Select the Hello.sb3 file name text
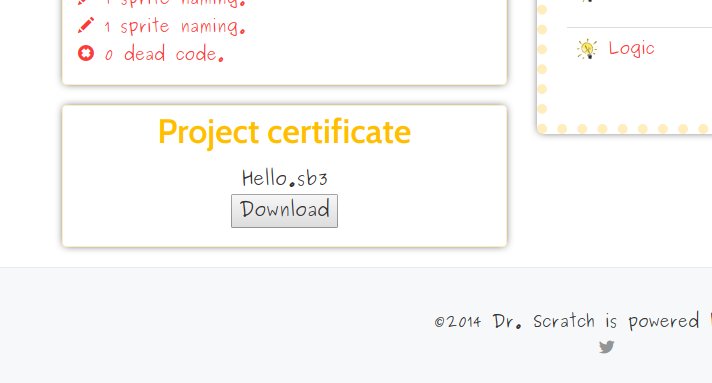 coord(285,178)
